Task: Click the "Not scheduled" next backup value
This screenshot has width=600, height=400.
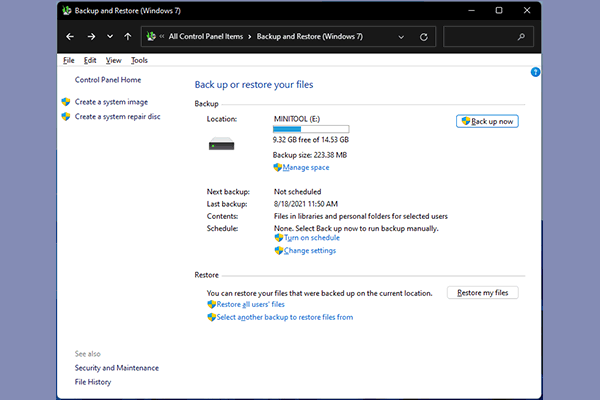Action: pyautogui.click(x=297, y=192)
